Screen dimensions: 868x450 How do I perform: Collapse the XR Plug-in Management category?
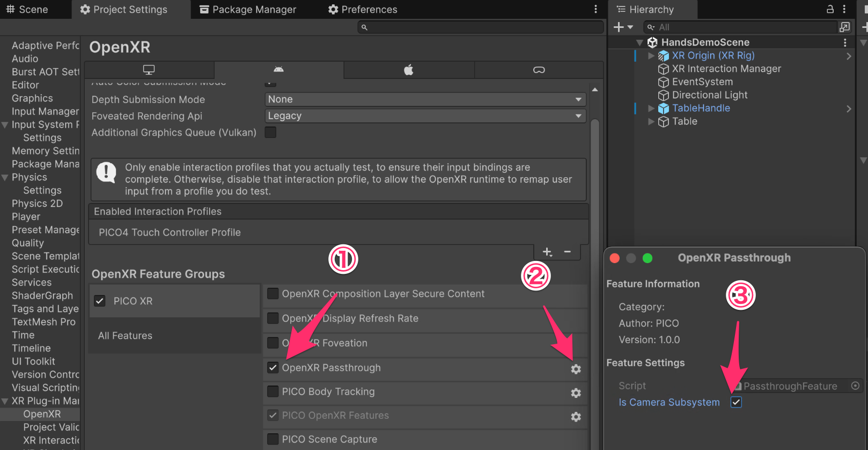(5, 401)
